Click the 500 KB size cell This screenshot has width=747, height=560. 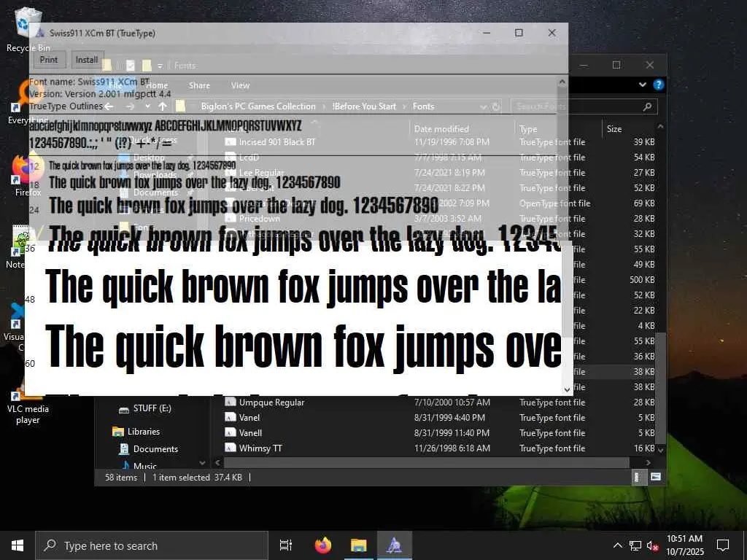coord(642,279)
